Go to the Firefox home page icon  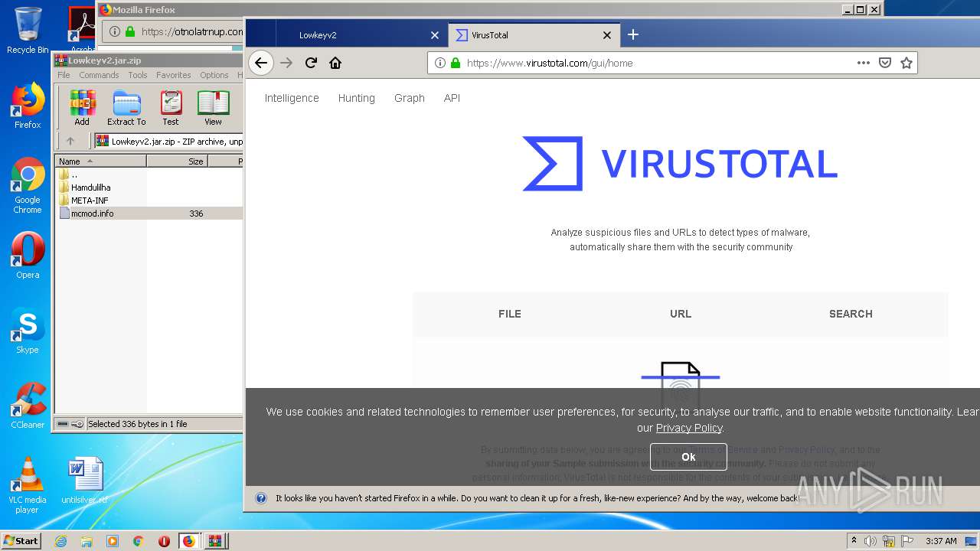[x=335, y=63]
